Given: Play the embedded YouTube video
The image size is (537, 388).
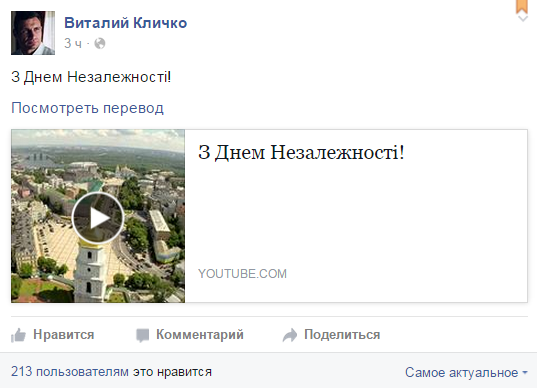Looking at the screenshot, I should [98, 218].
